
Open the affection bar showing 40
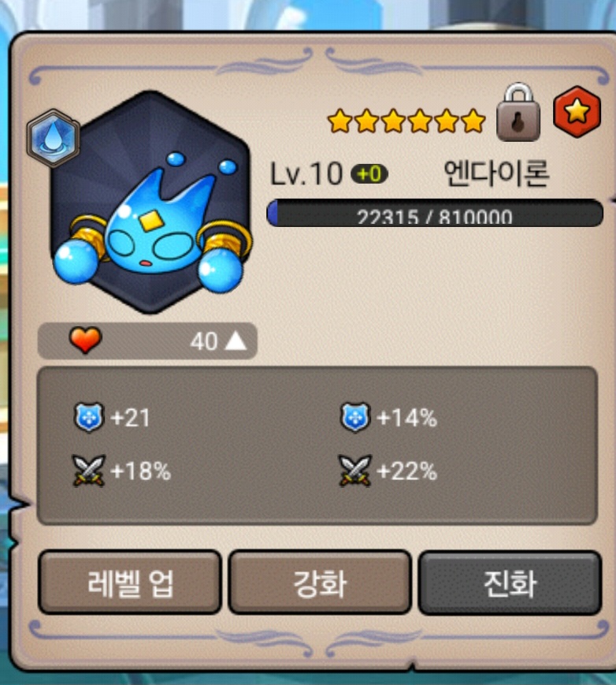(147, 341)
